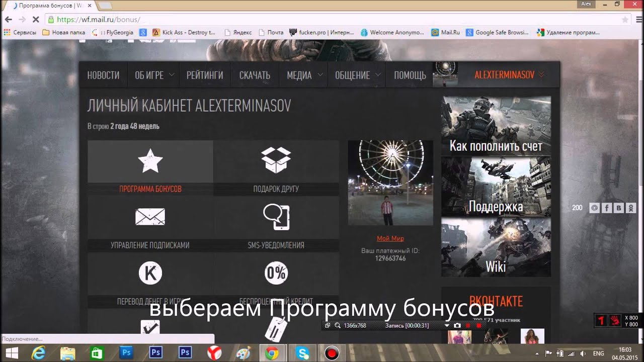The height and width of the screenshot is (362, 644).
Task: Open the Wiki banner
Action: tap(496, 247)
